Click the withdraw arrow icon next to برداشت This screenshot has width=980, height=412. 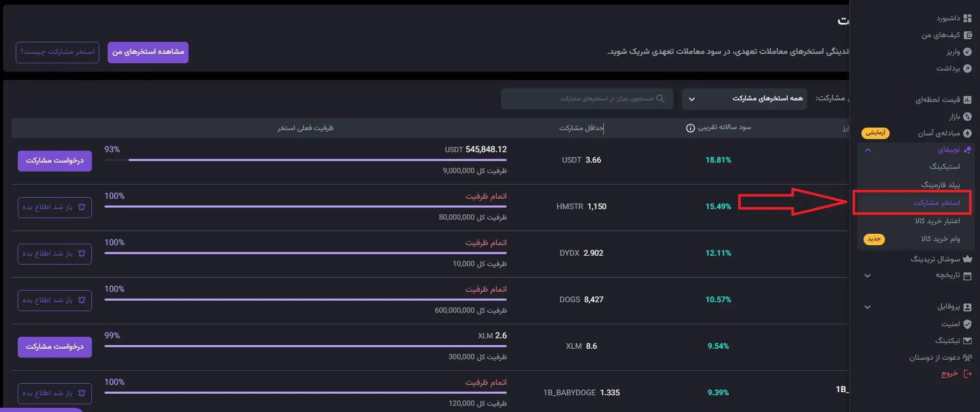967,68
